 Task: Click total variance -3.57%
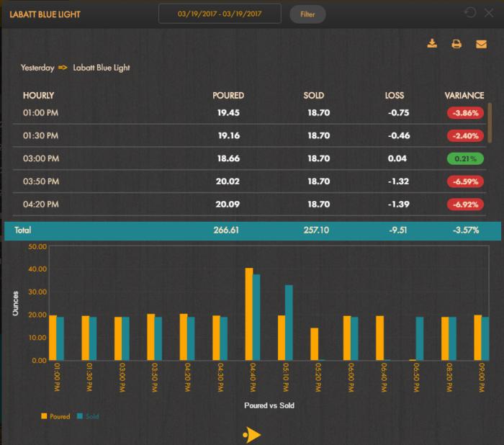tap(466, 230)
